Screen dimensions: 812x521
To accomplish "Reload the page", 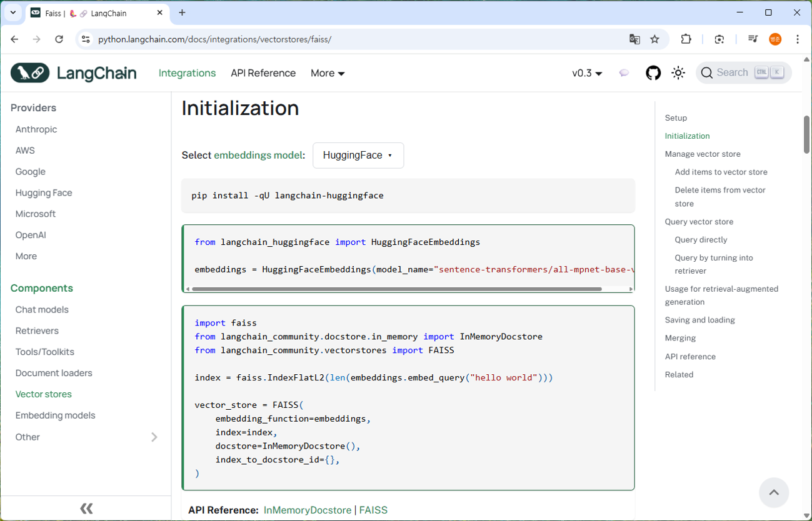I will pyautogui.click(x=59, y=39).
